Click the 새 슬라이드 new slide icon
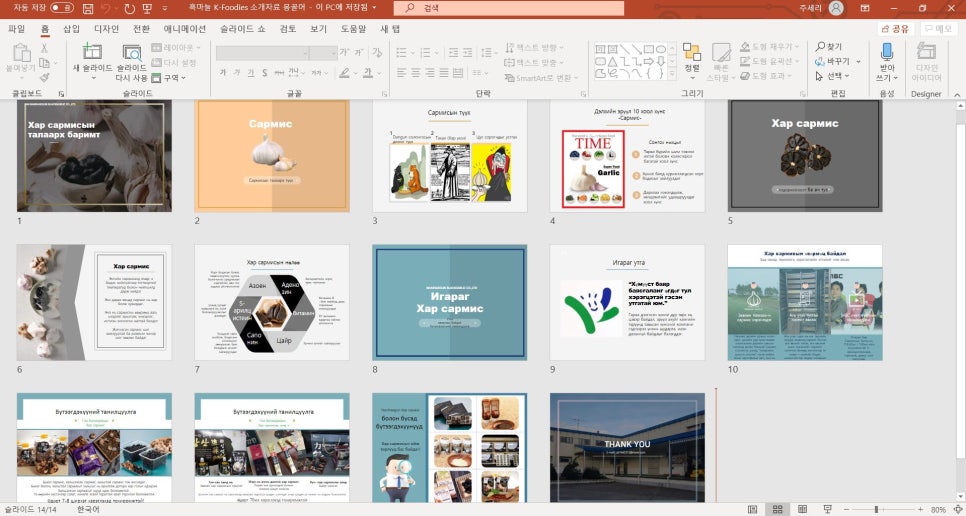The height and width of the screenshot is (516, 966). 92,52
